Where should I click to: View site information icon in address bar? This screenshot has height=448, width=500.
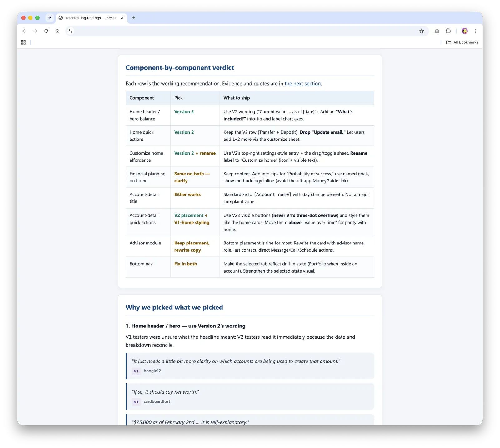pos(71,31)
